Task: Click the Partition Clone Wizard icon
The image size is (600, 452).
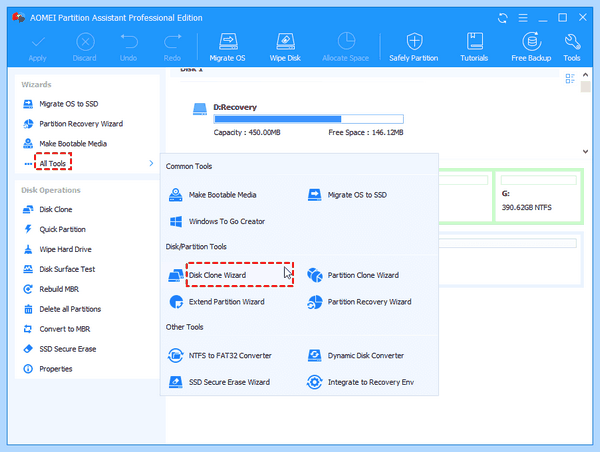Action: [315, 275]
